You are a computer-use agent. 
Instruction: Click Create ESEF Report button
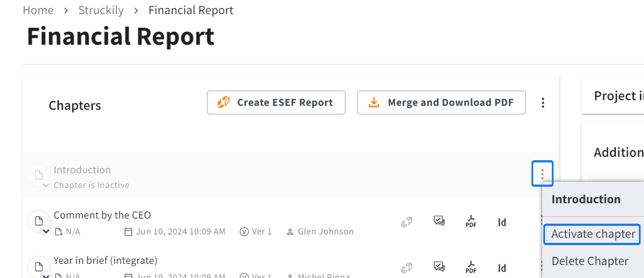click(x=276, y=102)
